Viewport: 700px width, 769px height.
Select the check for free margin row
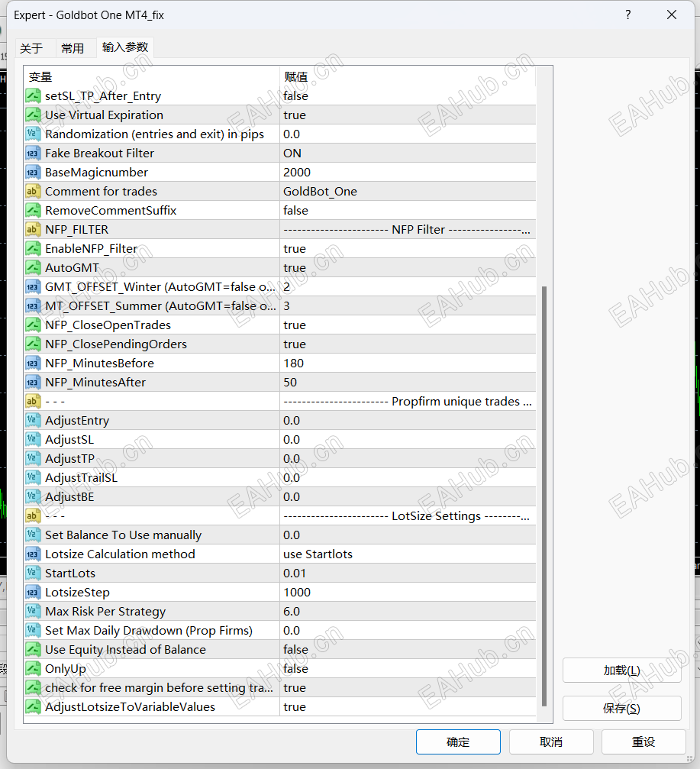coord(280,688)
